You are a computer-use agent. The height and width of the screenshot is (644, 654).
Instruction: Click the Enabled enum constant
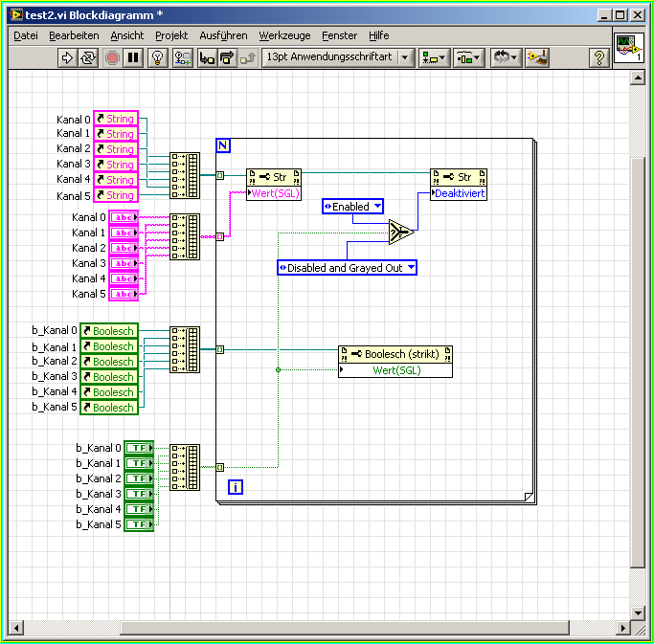[352, 207]
